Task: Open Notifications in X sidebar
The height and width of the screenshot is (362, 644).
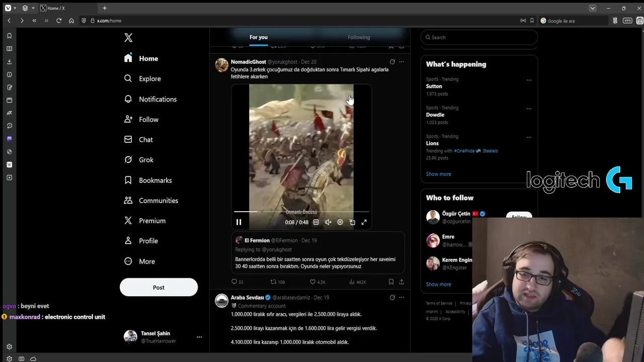Action: (150, 99)
